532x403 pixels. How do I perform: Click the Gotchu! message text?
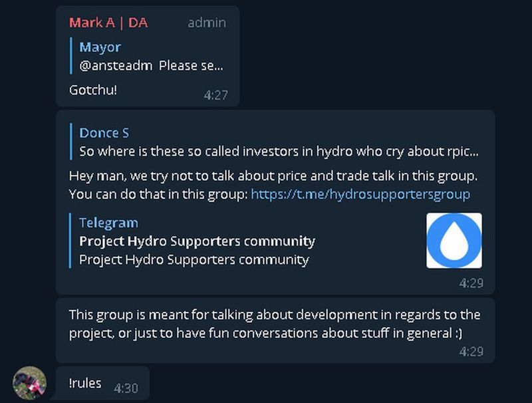[x=93, y=89]
